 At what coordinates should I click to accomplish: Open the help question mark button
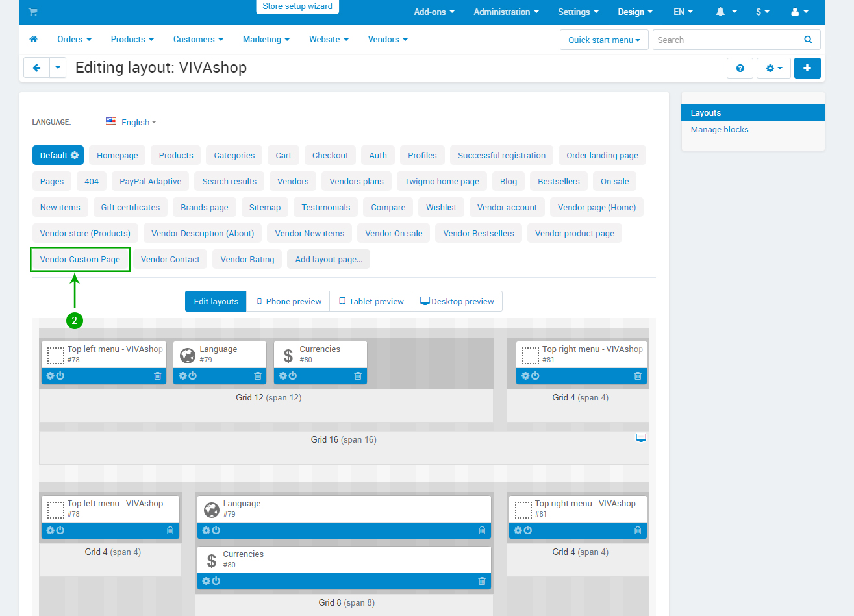[740, 68]
